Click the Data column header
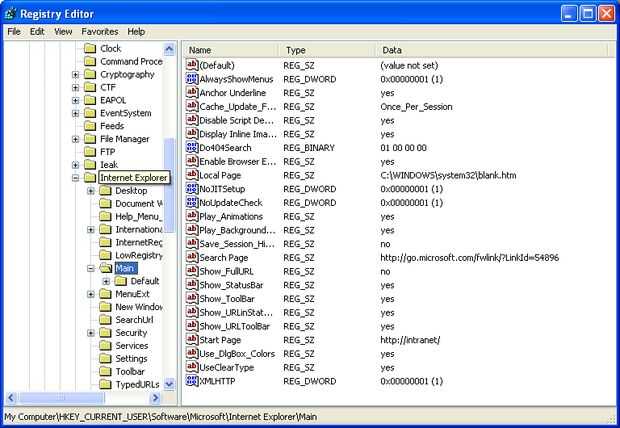Image resolution: width=620 pixels, height=428 pixels. [493, 50]
